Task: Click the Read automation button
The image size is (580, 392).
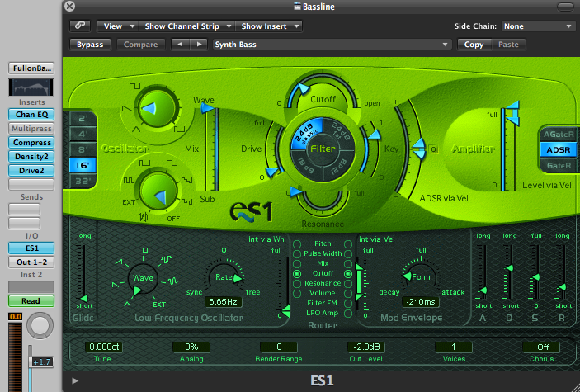Action: coord(31,301)
